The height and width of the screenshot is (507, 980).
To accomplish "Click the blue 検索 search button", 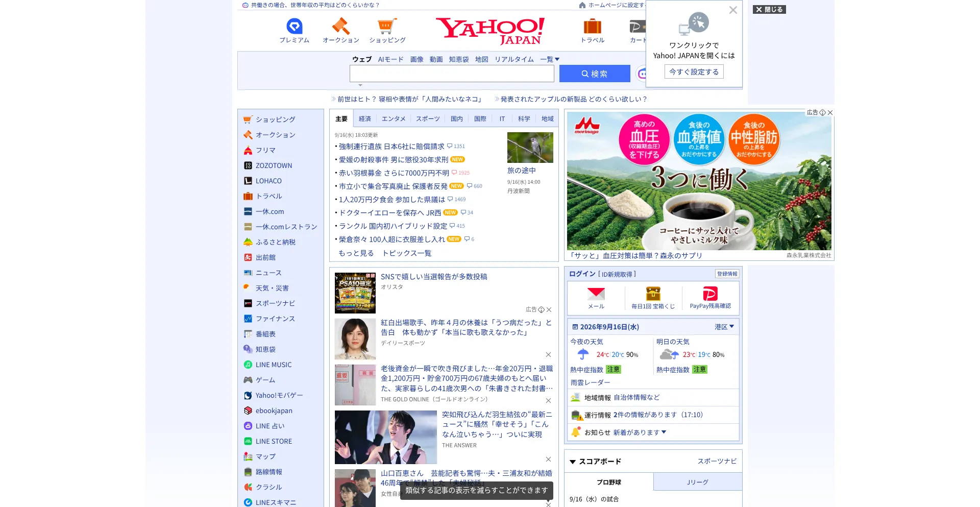I will (x=595, y=74).
